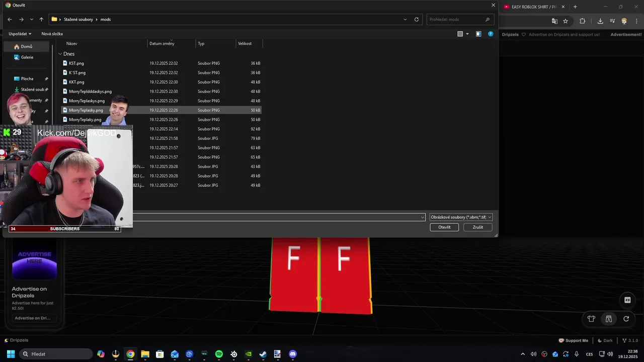
Task: Close the EASY ROBLOX SHIRT tab
Action: 563,7
